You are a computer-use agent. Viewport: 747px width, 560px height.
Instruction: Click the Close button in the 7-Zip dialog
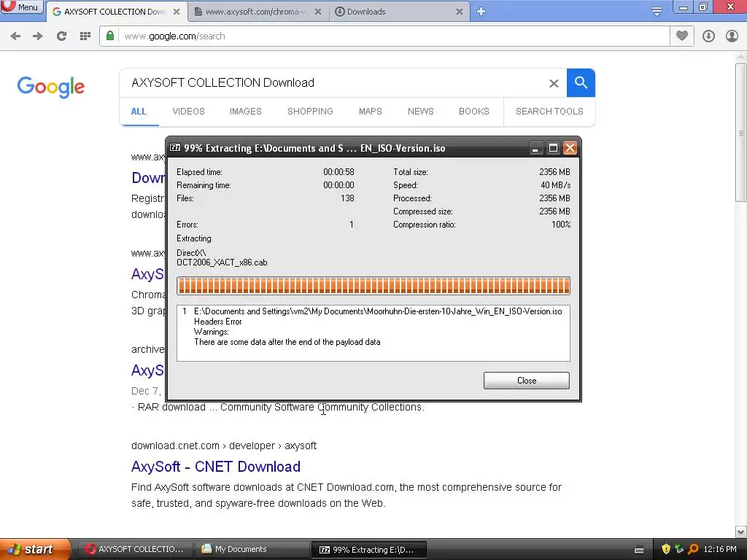coord(527,381)
